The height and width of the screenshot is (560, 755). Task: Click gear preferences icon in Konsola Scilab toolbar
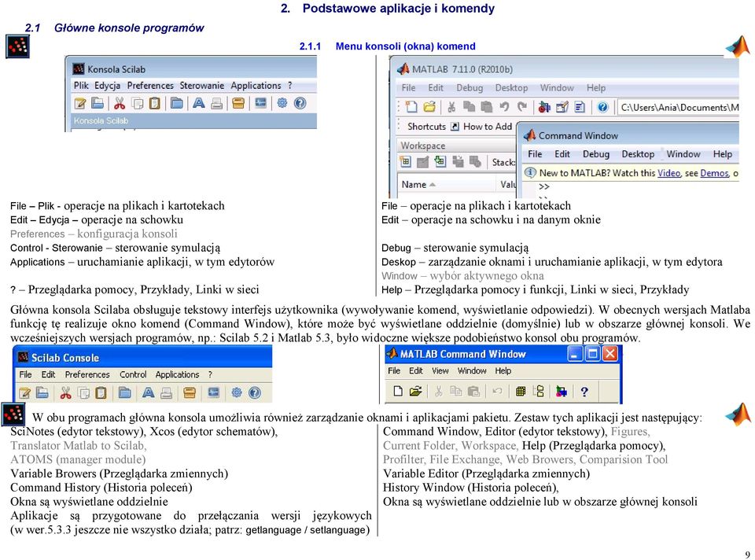tap(282, 103)
